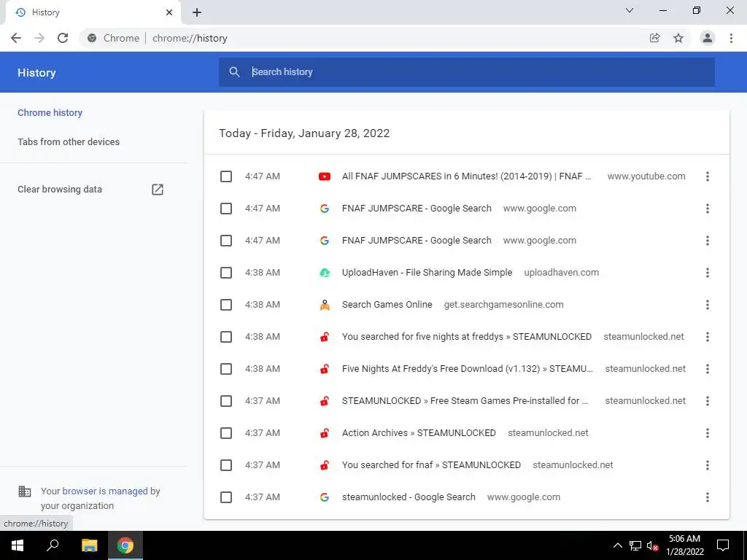Open the Action Center notifications icon

723,545
